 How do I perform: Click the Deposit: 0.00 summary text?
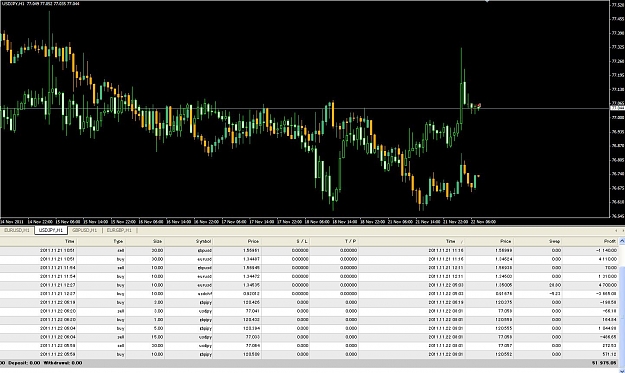click(24, 363)
